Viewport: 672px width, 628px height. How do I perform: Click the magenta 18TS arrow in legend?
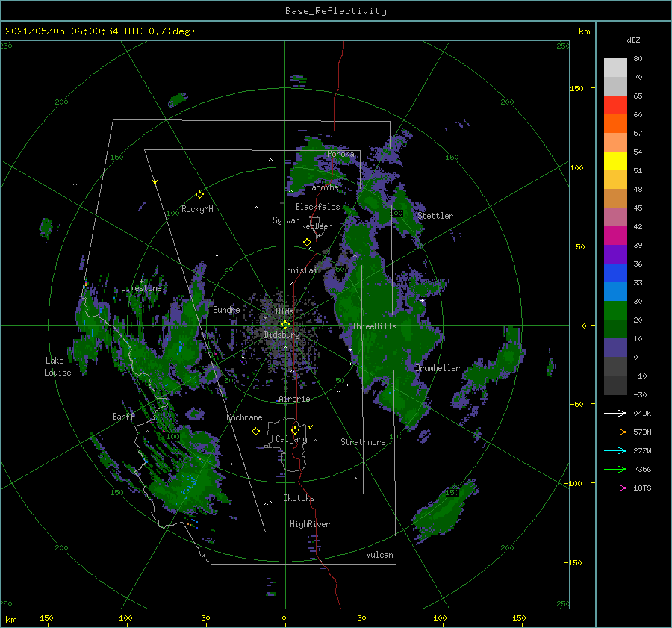615,488
